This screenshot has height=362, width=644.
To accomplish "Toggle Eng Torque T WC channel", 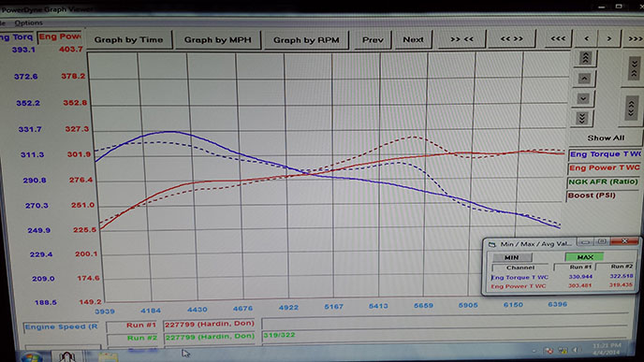I will coord(605,154).
